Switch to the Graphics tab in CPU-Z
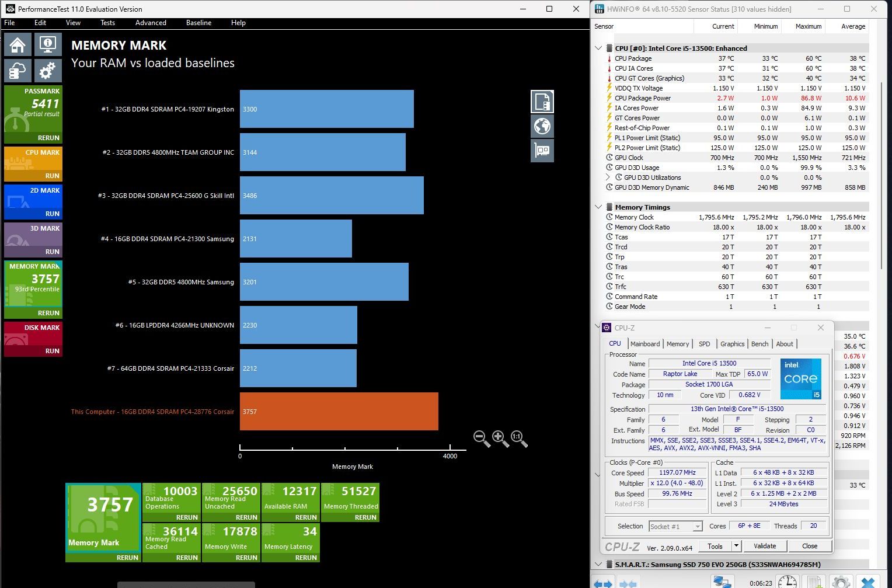The width and height of the screenshot is (892, 588). coord(732,344)
